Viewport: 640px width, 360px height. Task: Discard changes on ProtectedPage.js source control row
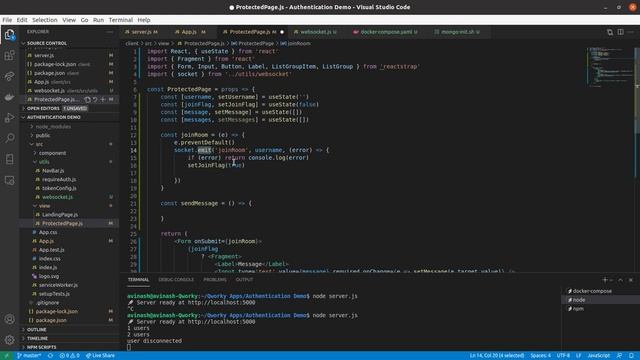point(95,99)
